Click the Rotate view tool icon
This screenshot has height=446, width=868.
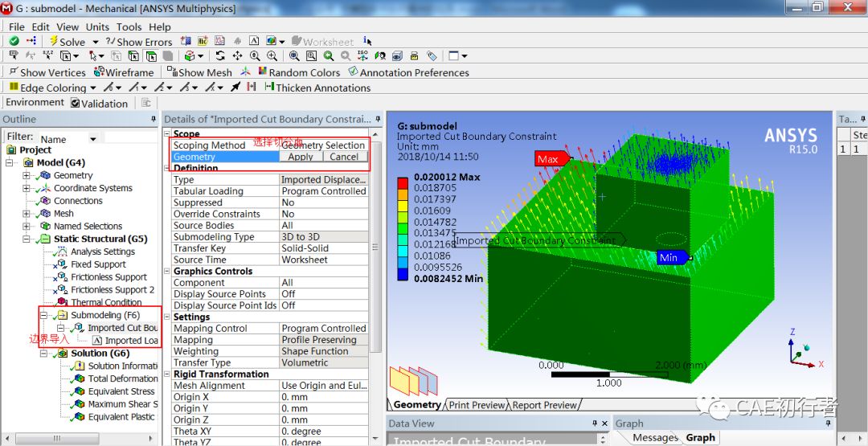click(x=220, y=56)
